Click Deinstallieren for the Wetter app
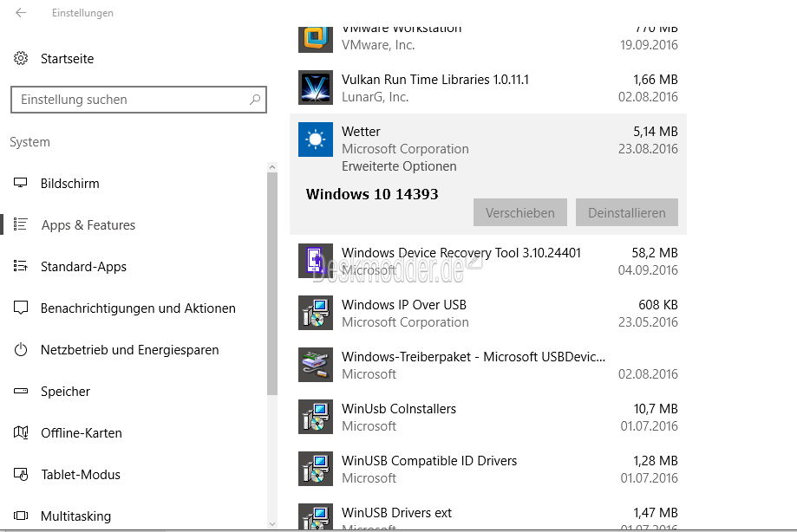797x532 pixels. [x=627, y=212]
